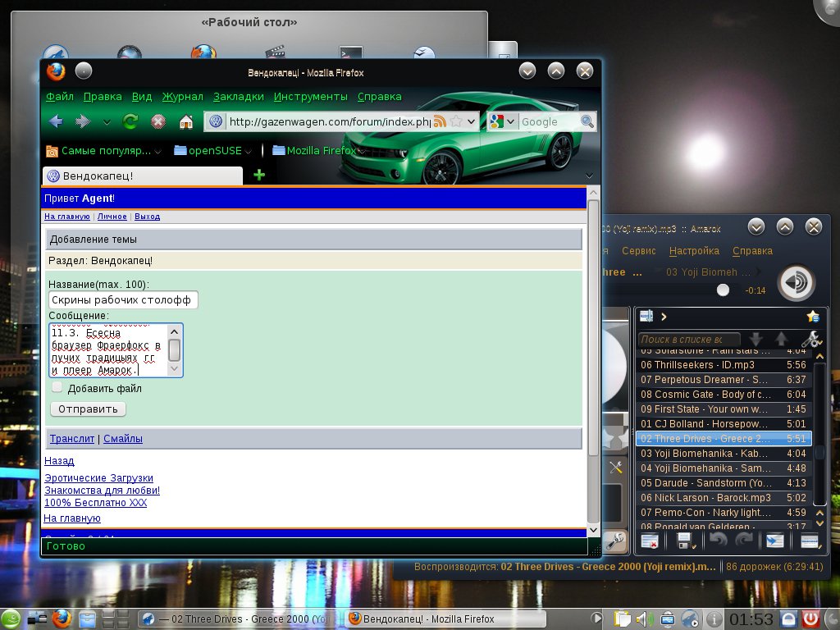This screenshot has width=840, height=630.
Task: Switch to the Amarok taskbar entry
Action: (239, 619)
